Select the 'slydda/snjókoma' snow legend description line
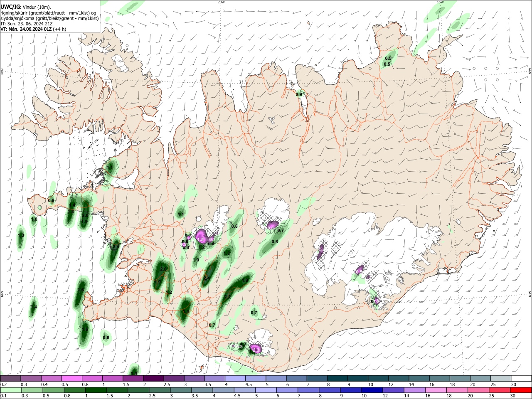The height and width of the screenshot is (399, 532). 49,18
